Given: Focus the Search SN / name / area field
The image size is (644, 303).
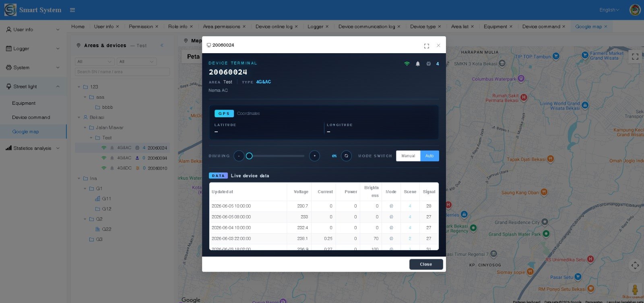Looking at the screenshot, I should tap(122, 72).
